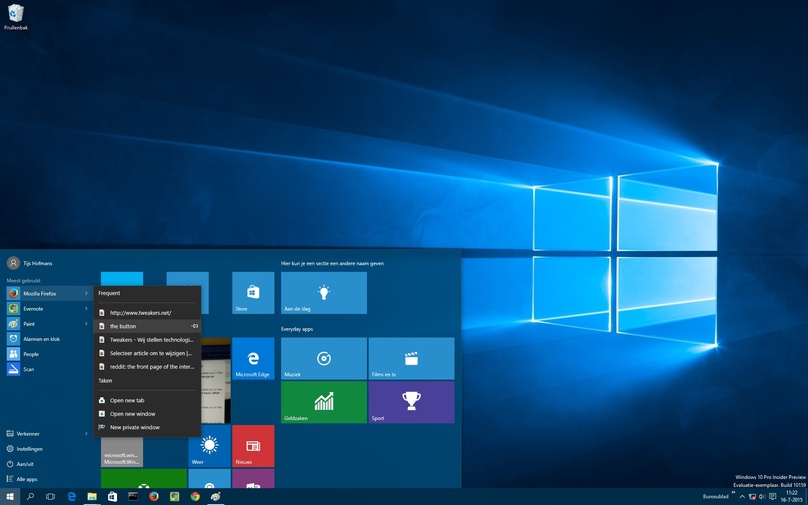Switch to Paint on the taskbar
Viewport: 808px width, 505px height.
pyautogui.click(x=215, y=497)
